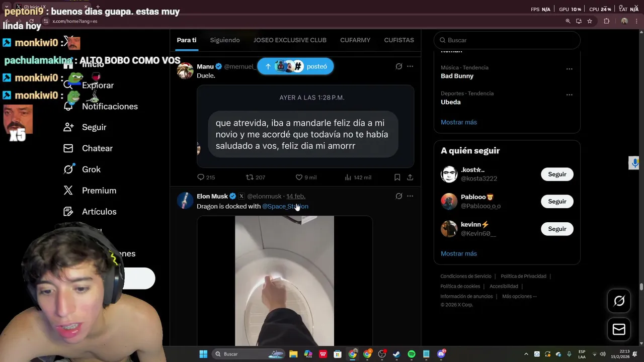Click the Artículos document icon
This screenshot has height=362, width=644.
coord(68,212)
